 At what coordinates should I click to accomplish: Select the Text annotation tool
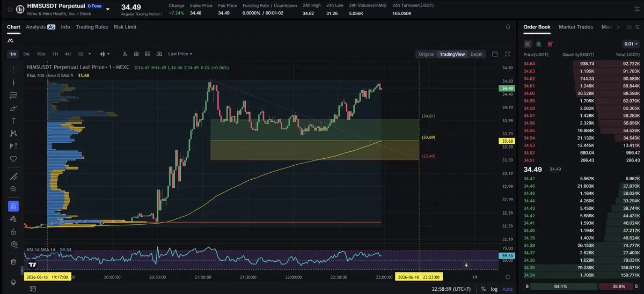coord(13,121)
